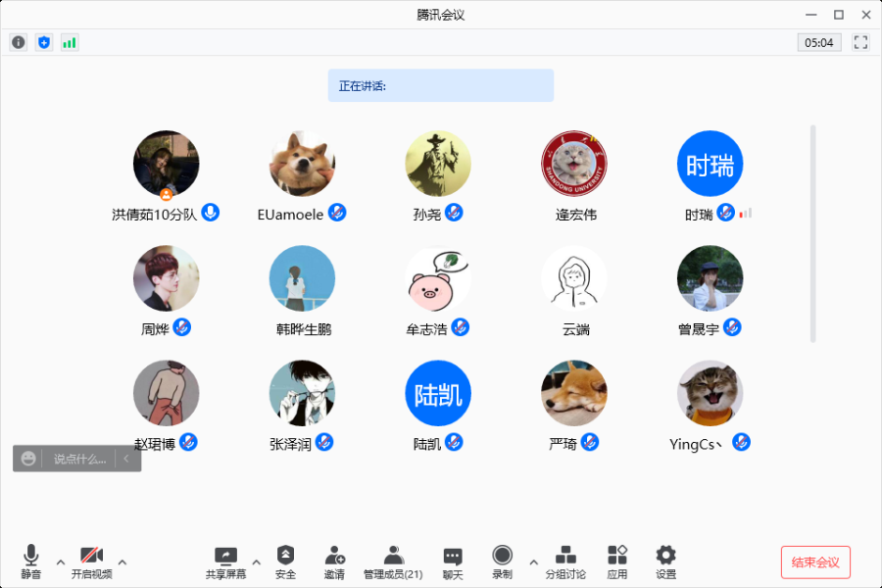Toggle 牟志浩 muted microphone icon

tap(461, 327)
